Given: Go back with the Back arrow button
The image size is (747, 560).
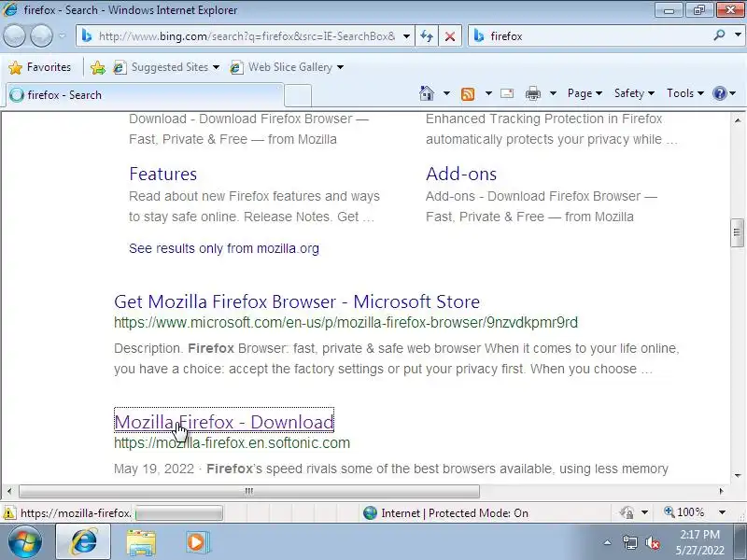Looking at the screenshot, I should 14,36.
